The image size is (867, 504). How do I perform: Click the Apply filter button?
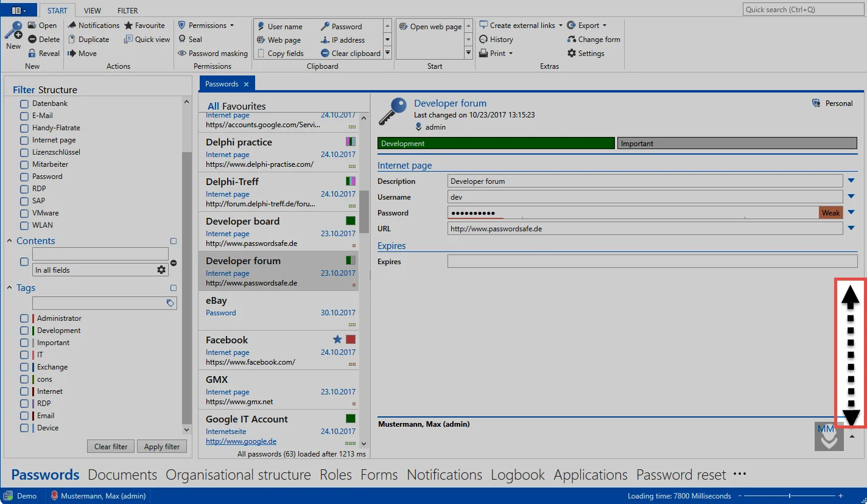(162, 446)
